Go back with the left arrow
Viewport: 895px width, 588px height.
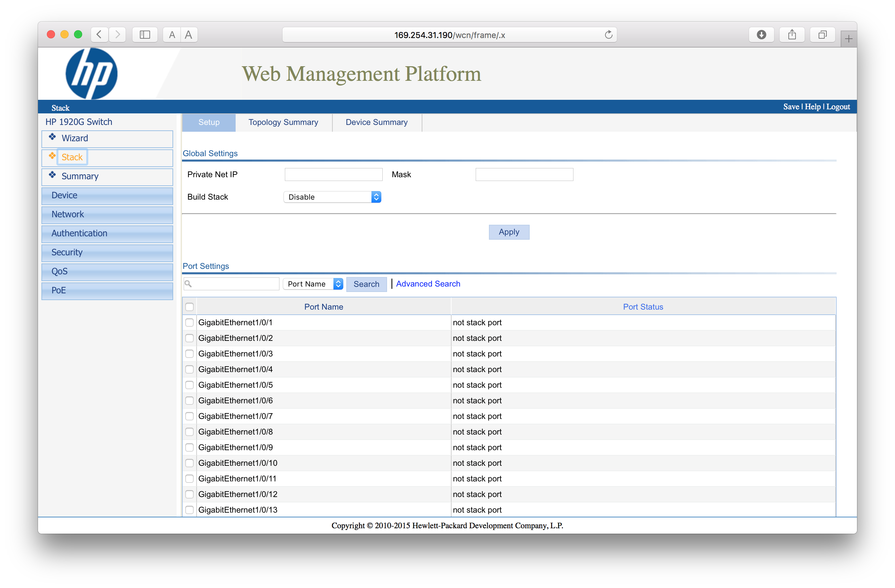coord(99,35)
